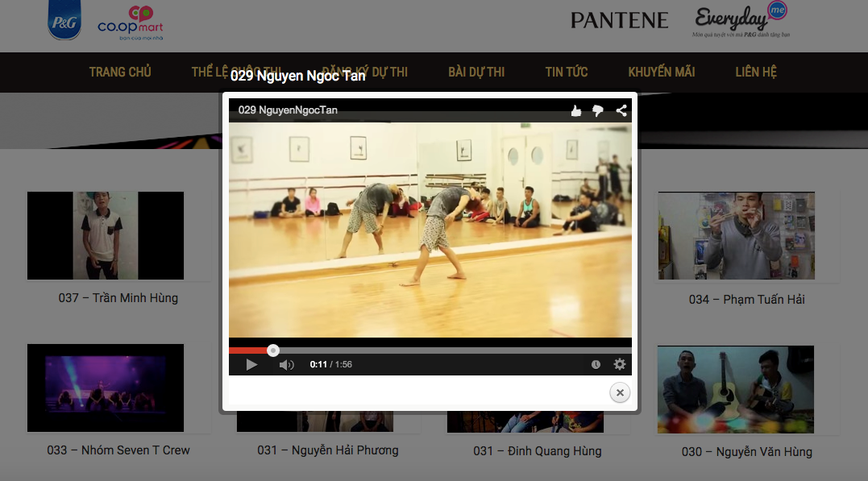Viewport: 868px width, 481px height.
Task: Open 037 – Trần Minh Hùng video thumbnail
Action: click(x=106, y=235)
